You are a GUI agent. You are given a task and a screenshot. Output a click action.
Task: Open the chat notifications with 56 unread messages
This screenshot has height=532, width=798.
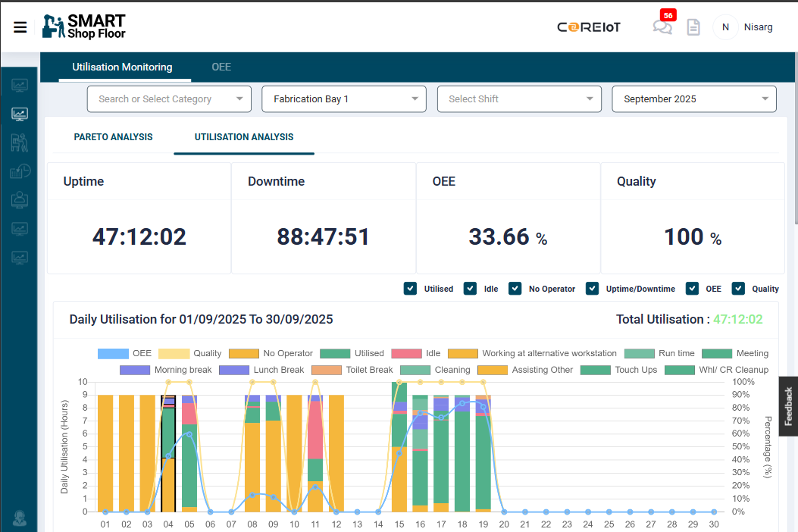[662, 27]
